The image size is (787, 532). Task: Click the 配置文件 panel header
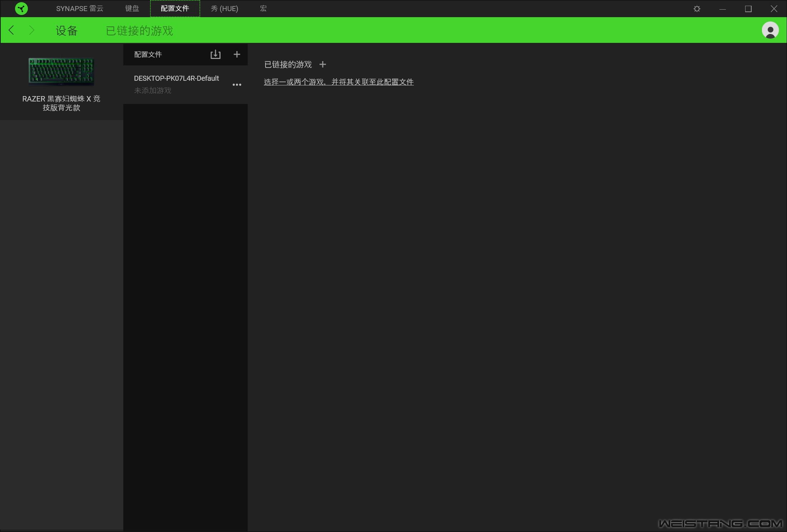pos(148,54)
